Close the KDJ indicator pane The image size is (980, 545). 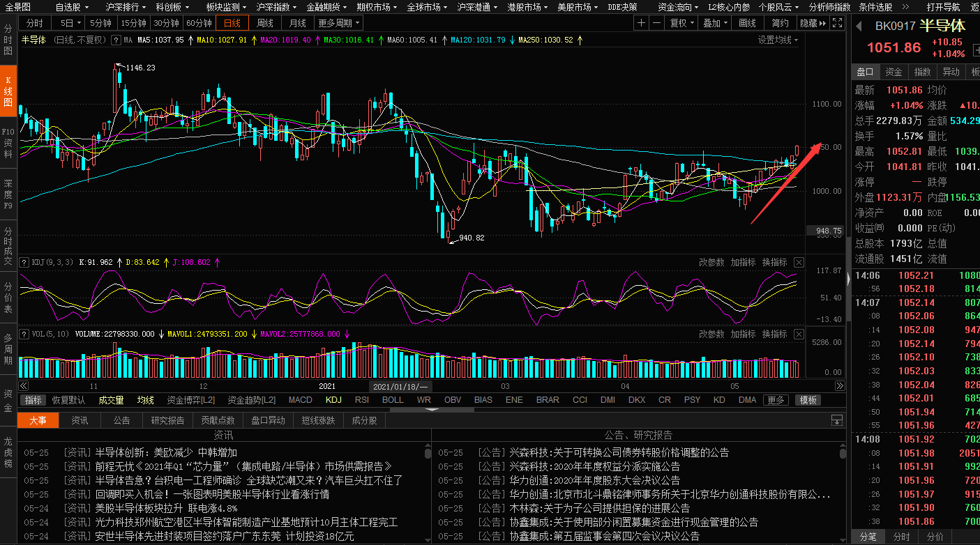tap(799, 263)
